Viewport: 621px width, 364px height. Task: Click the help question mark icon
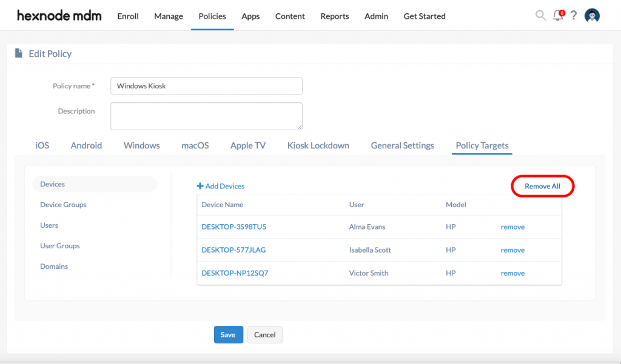tap(574, 16)
